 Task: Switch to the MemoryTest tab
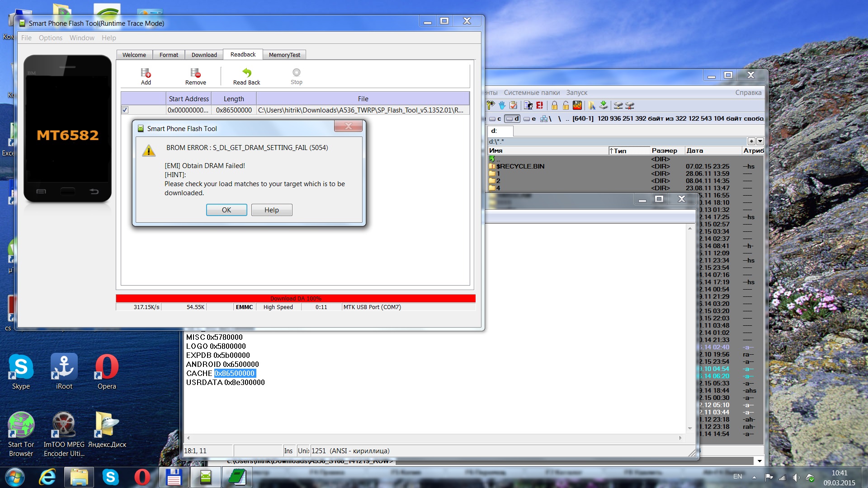coord(284,55)
